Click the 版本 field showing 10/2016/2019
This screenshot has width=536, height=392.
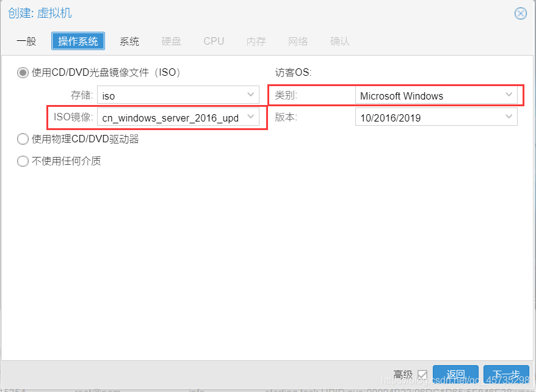[x=436, y=117]
